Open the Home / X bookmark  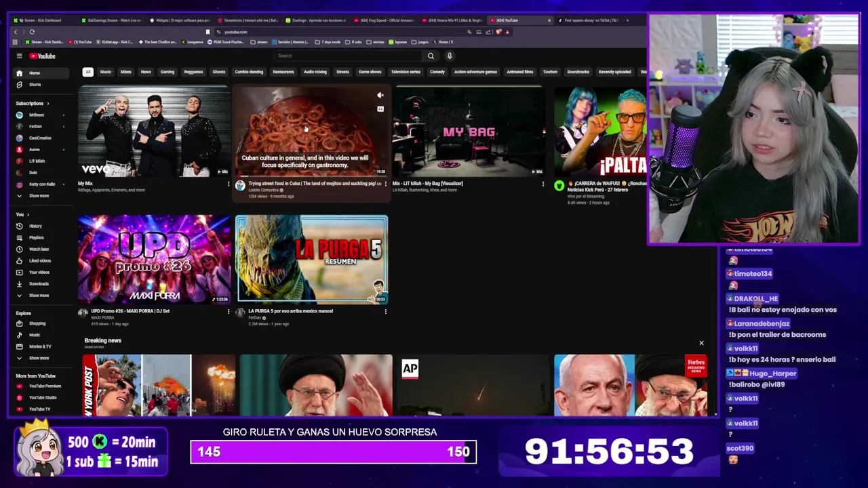(443, 42)
